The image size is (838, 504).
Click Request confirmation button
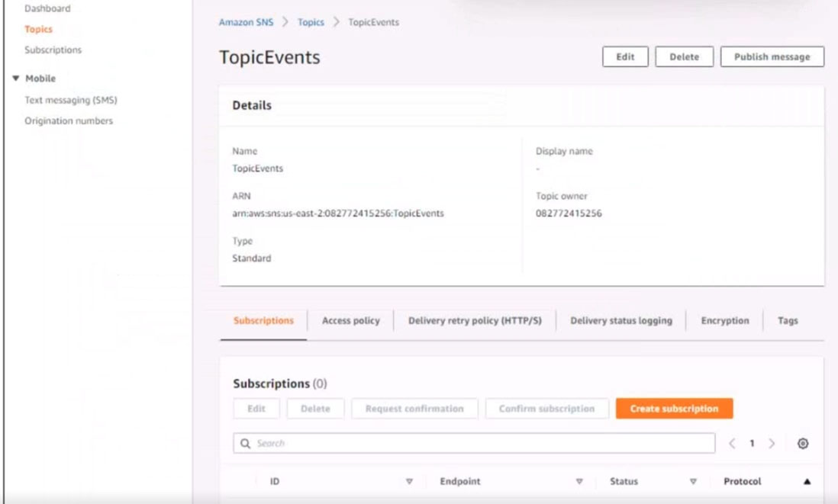coord(414,409)
